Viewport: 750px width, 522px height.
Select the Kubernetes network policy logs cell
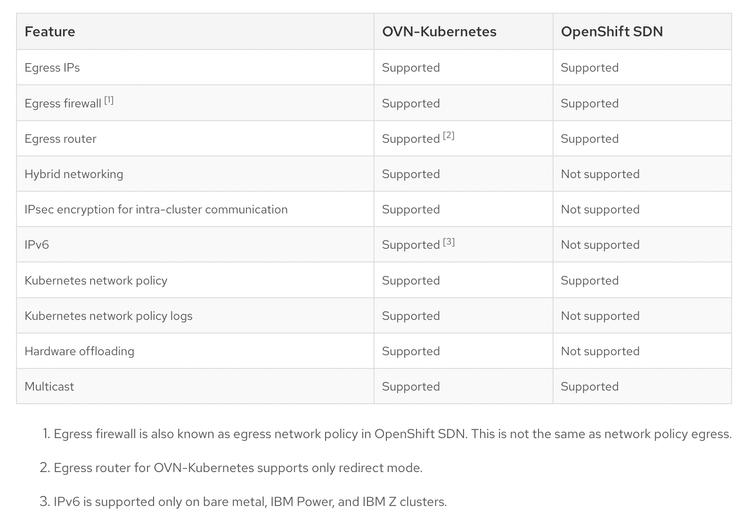(108, 316)
